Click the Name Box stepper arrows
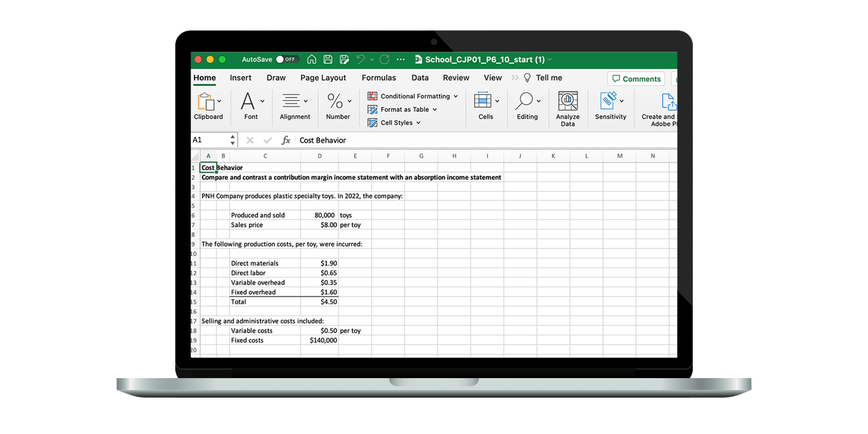868x434 pixels. pyautogui.click(x=233, y=141)
